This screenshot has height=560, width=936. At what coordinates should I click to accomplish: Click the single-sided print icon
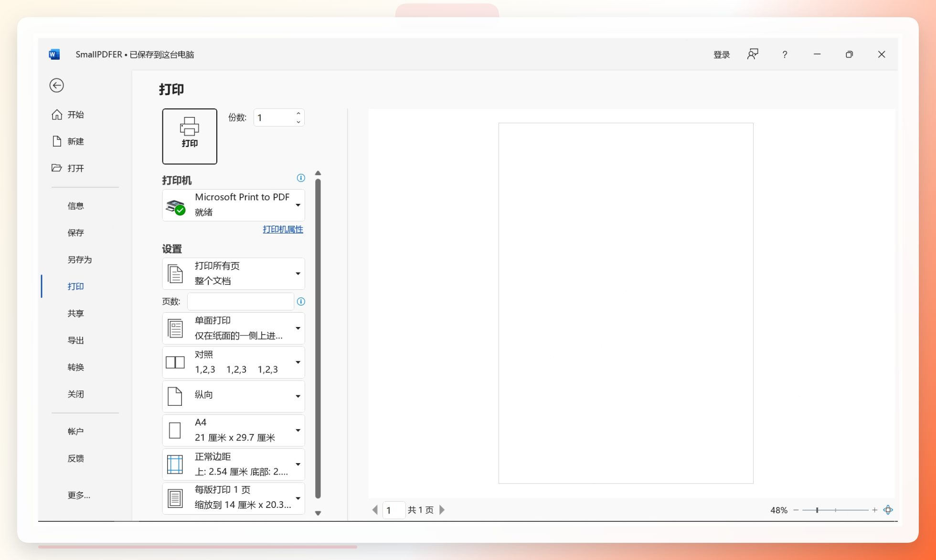(175, 328)
